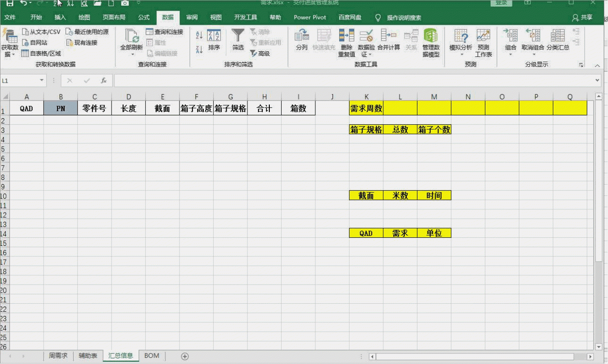Save the workbook from the quick access toolbar
This screenshot has width=608, height=364.
click(9, 3)
